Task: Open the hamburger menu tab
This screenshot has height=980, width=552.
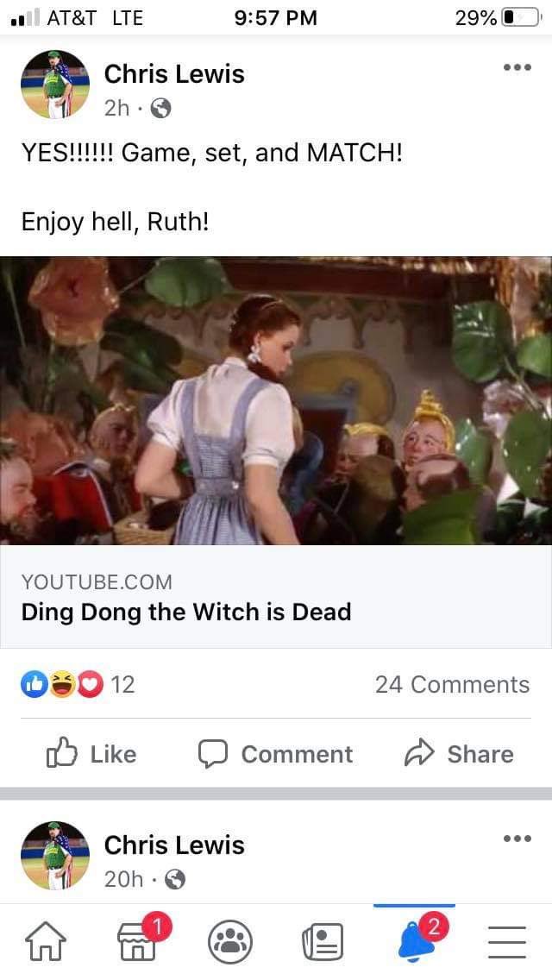Action: pyautogui.click(x=507, y=942)
